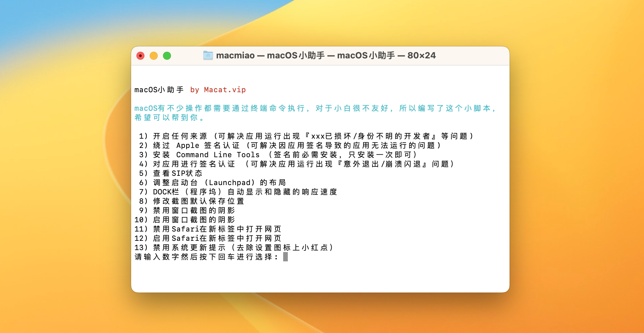Image resolution: width=644 pixels, height=333 pixels.
Task: Click option 6 '调整启动台 (Launchpad) 的布局'
Action: coord(212,183)
